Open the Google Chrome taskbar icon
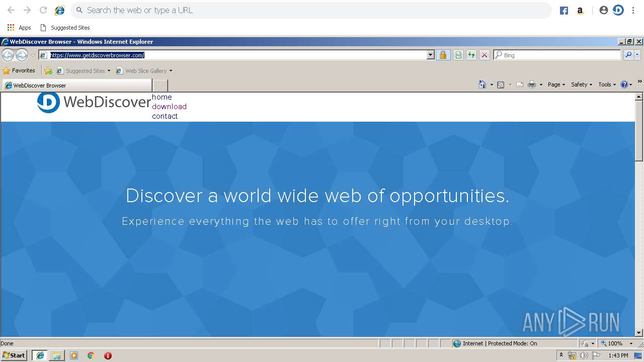The height and width of the screenshot is (362, 644). pyautogui.click(x=91, y=355)
